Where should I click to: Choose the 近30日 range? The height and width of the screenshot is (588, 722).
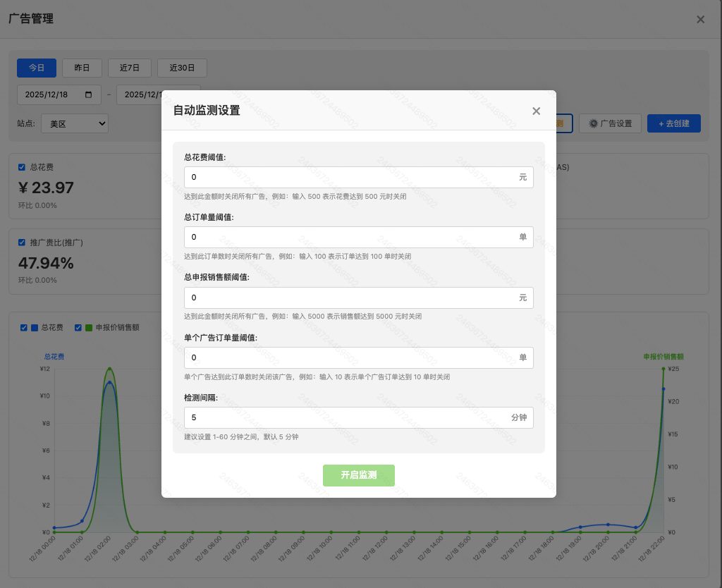coord(181,68)
